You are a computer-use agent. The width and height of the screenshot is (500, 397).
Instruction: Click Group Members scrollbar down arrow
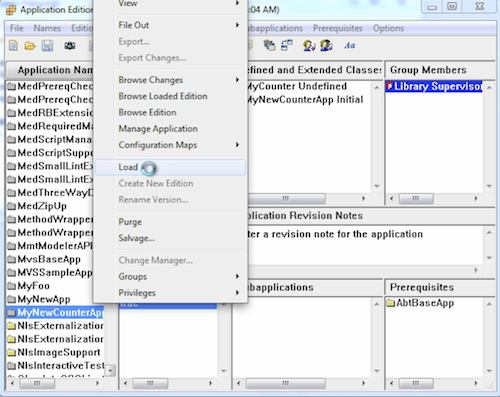pos(489,186)
